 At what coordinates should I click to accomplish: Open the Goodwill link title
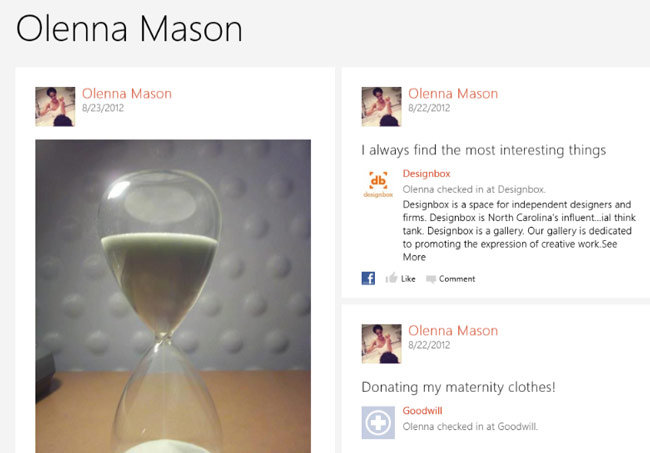coord(422,411)
